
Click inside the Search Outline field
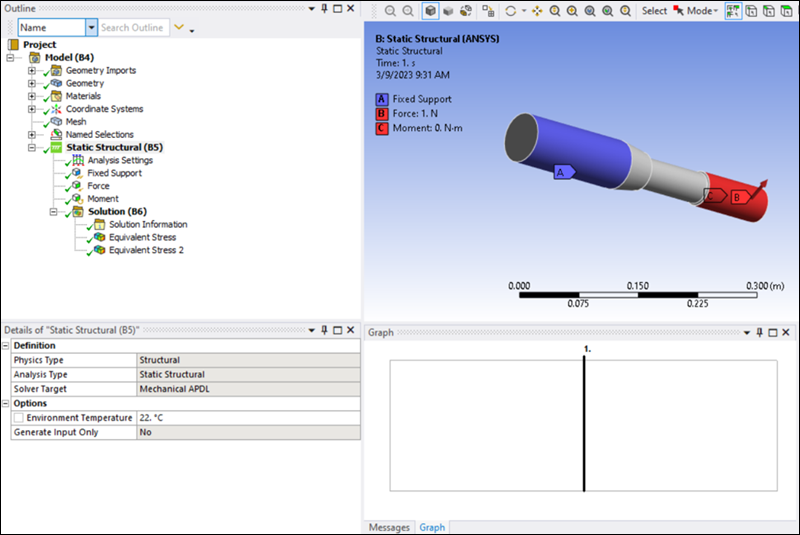133,27
